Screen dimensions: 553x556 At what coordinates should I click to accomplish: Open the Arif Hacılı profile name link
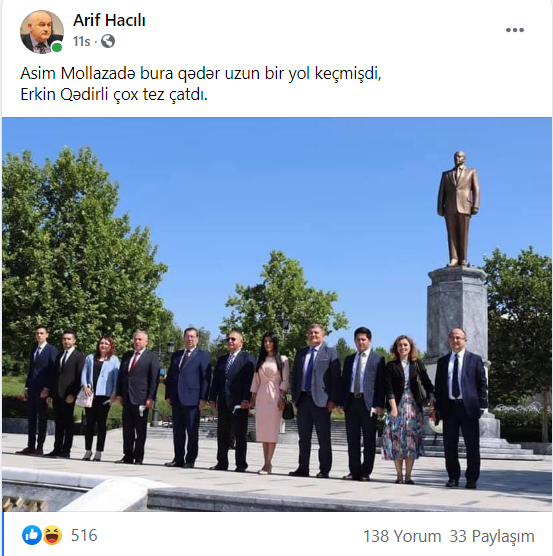coord(109,20)
